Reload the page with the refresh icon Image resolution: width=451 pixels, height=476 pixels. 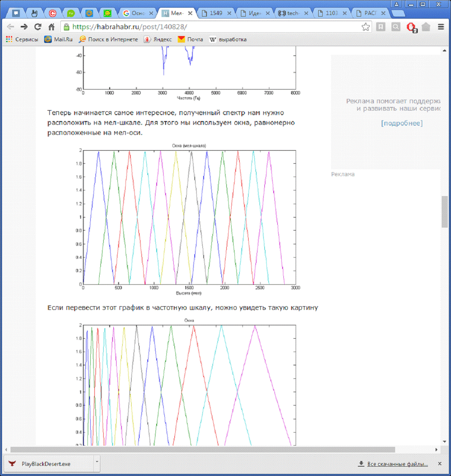pos(38,27)
